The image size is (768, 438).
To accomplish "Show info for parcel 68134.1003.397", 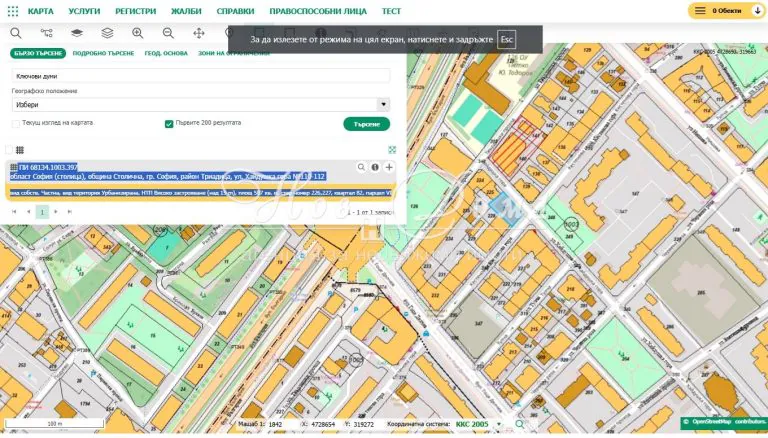I will (376, 167).
